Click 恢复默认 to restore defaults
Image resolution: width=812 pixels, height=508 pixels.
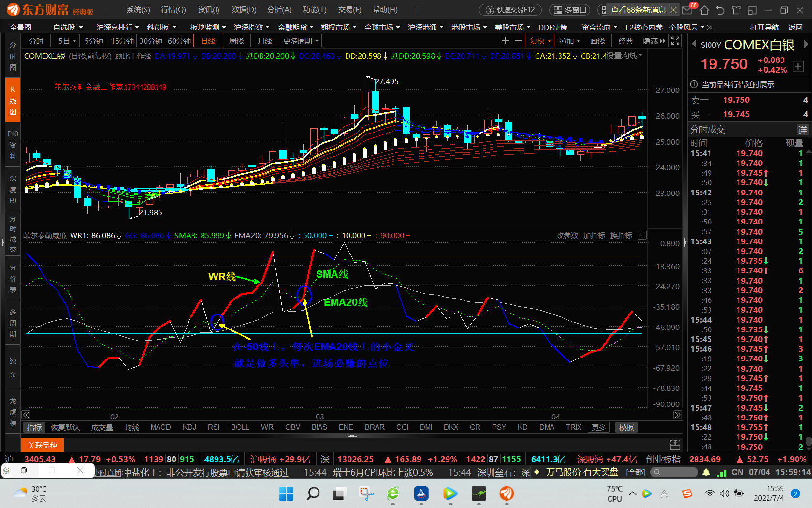pyautogui.click(x=65, y=427)
